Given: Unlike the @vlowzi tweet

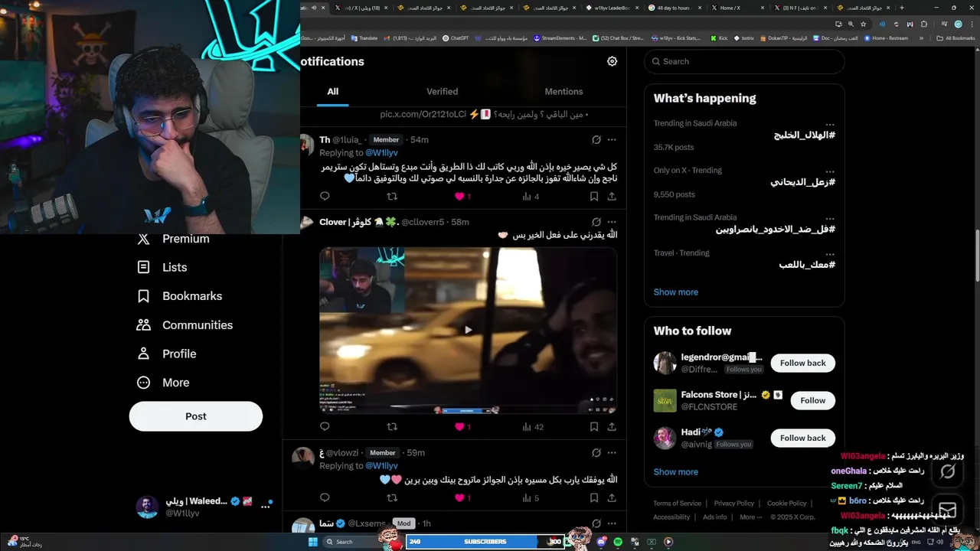Looking at the screenshot, I should pos(459,497).
